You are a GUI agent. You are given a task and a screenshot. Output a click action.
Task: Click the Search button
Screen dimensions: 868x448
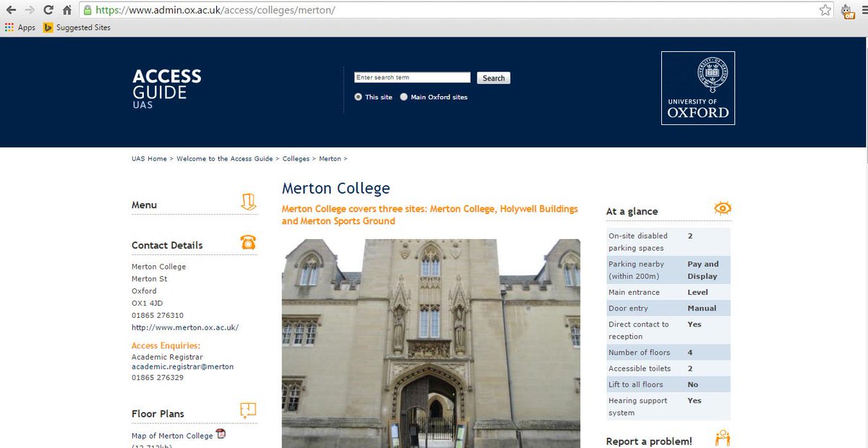click(494, 78)
